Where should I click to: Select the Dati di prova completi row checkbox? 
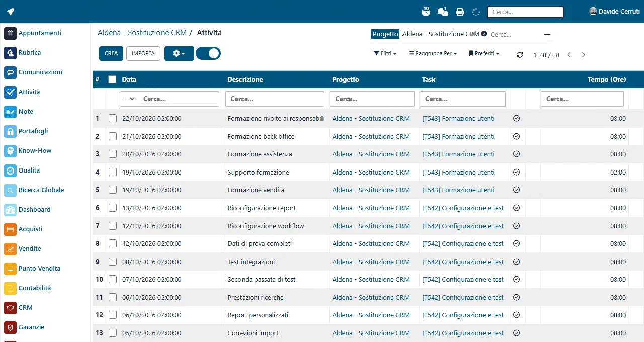pyautogui.click(x=113, y=243)
